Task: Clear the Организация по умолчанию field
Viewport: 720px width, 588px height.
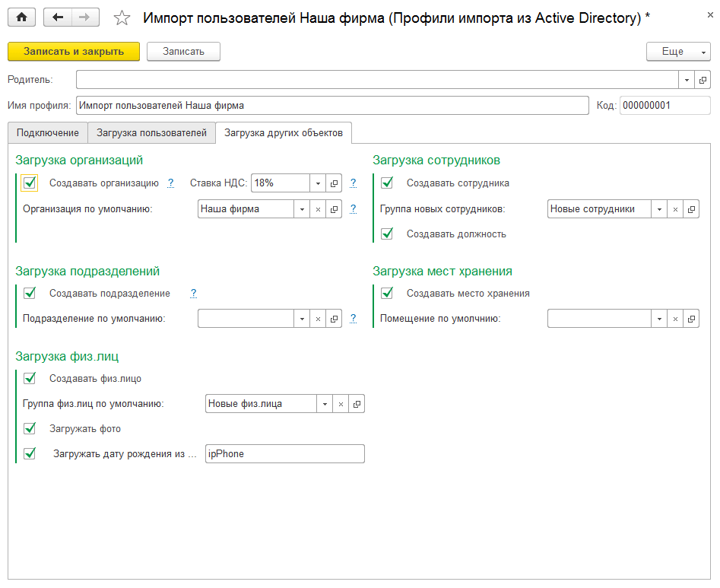Action: coord(318,208)
